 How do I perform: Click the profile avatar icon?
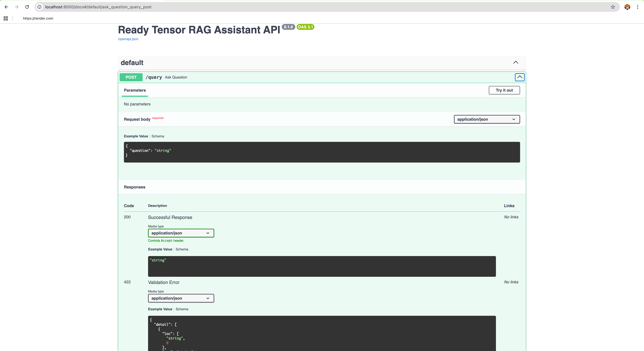click(627, 7)
